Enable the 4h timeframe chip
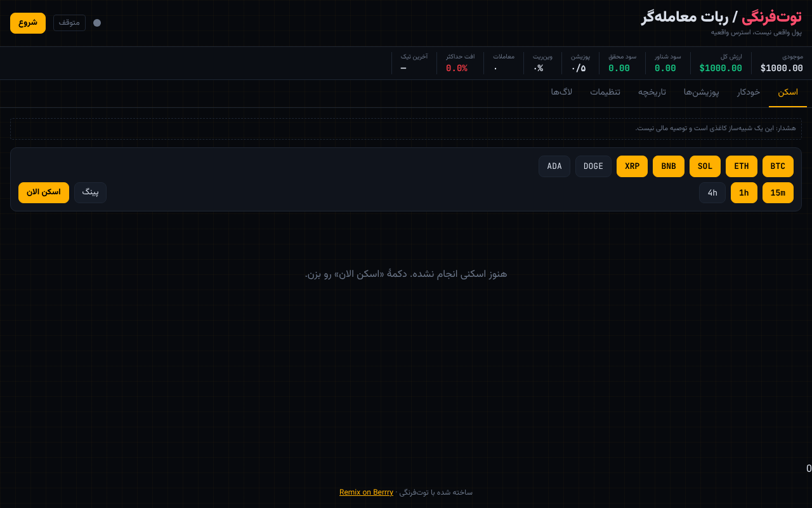The width and height of the screenshot is (812, 508). coord(712,193)
